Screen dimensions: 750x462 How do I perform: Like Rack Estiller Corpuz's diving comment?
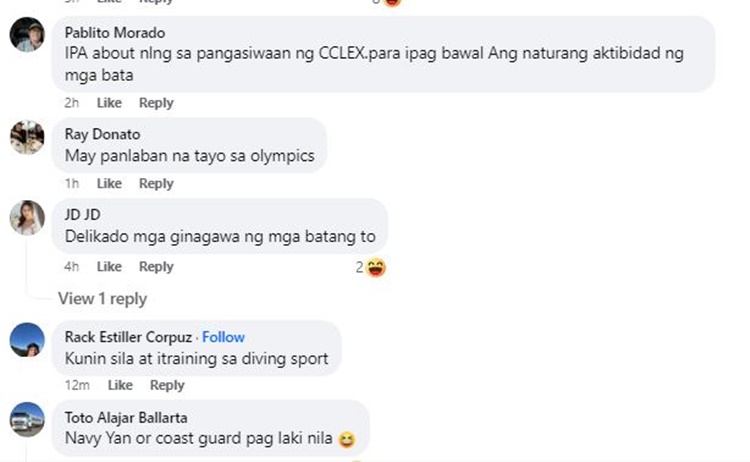coord(120,385)
